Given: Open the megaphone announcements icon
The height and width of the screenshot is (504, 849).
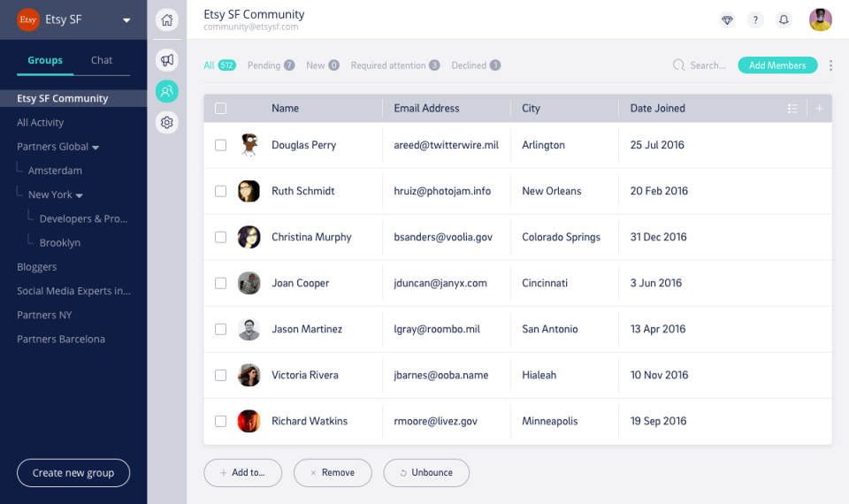Looking at the screenshot, I should [x=167, y=59].
